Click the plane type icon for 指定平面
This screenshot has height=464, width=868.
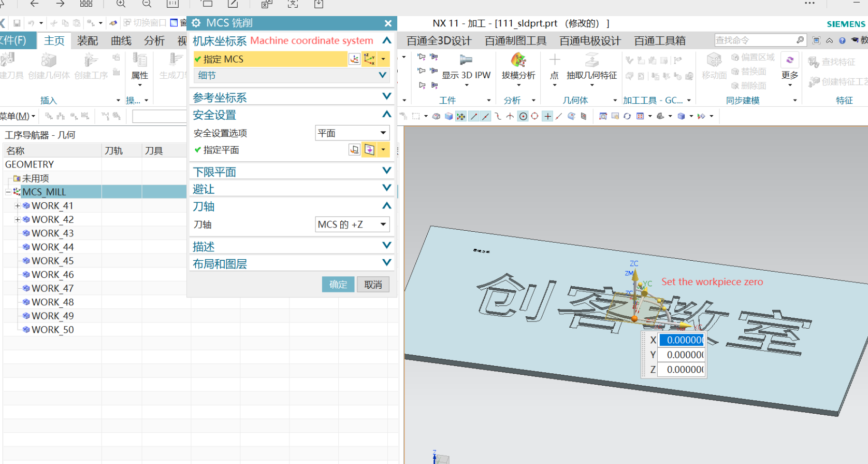369,150
